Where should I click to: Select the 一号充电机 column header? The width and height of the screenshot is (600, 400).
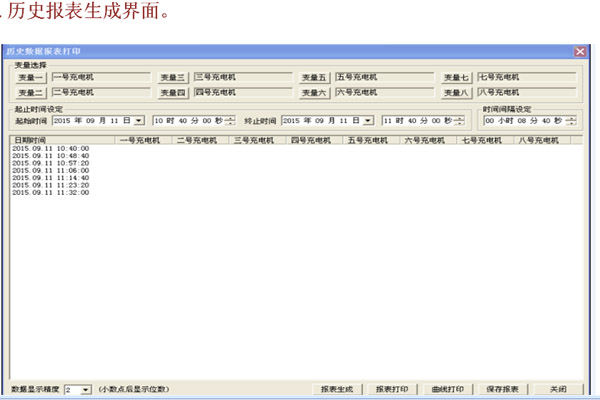139,141
